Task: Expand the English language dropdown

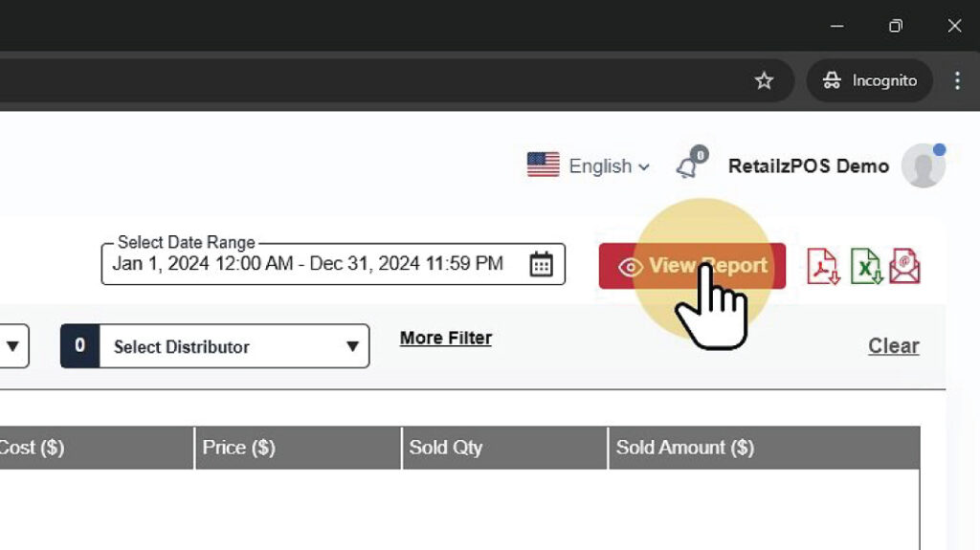Action: (x=590, y=166)
